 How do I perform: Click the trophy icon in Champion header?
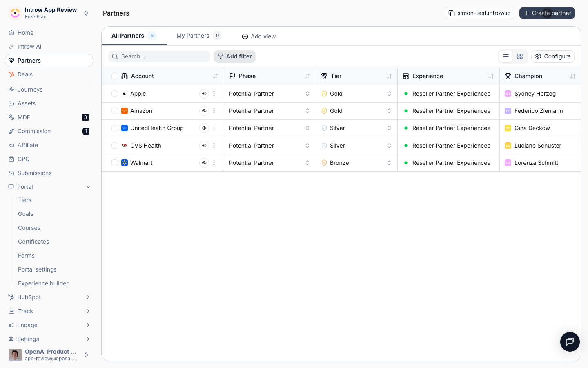pos(508,76)
